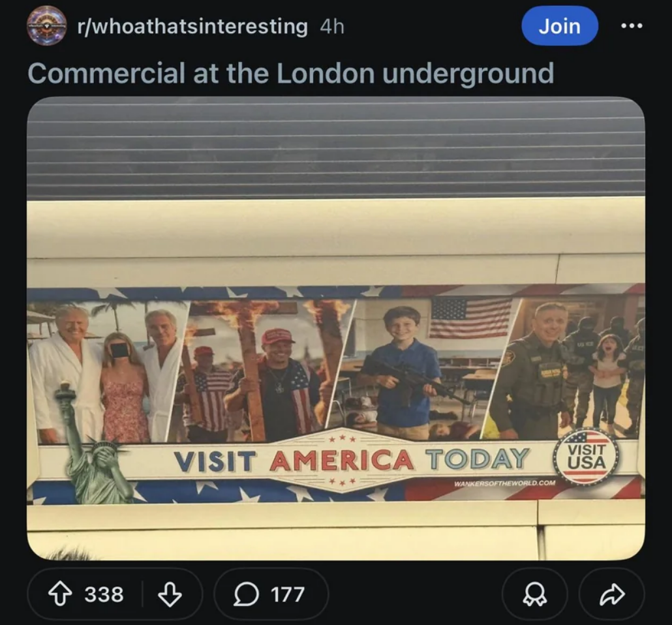Share the post with the arrow icon
This screenshot has width=672, height=625.
point(611,594)
